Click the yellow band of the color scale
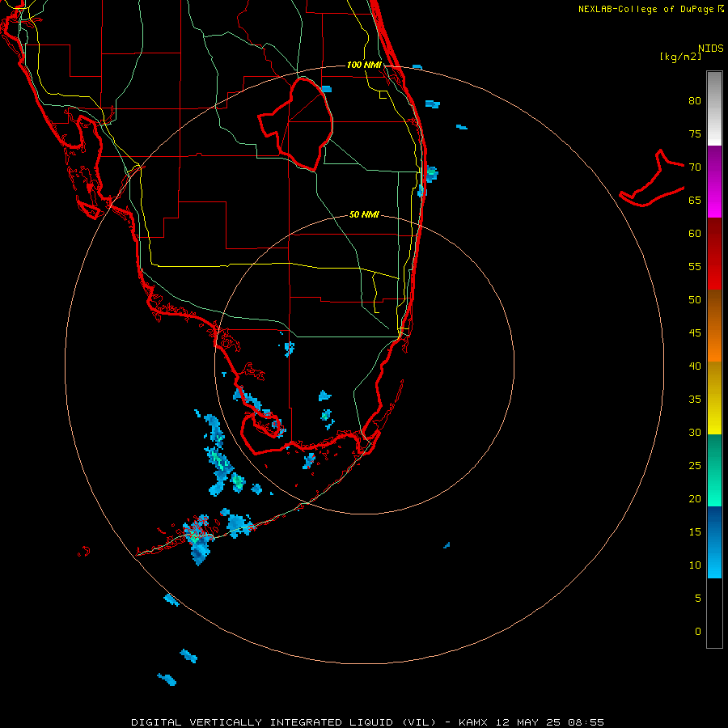This screenshot has width=728, height=728. [714, 398]
